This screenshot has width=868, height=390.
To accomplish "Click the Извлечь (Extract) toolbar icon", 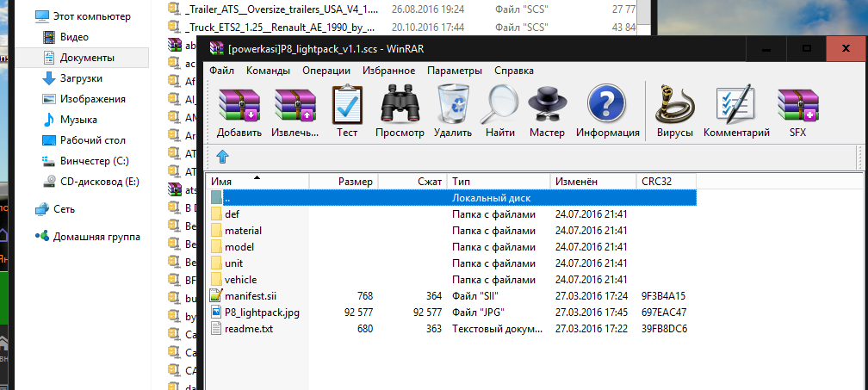I will pos(295,104).
